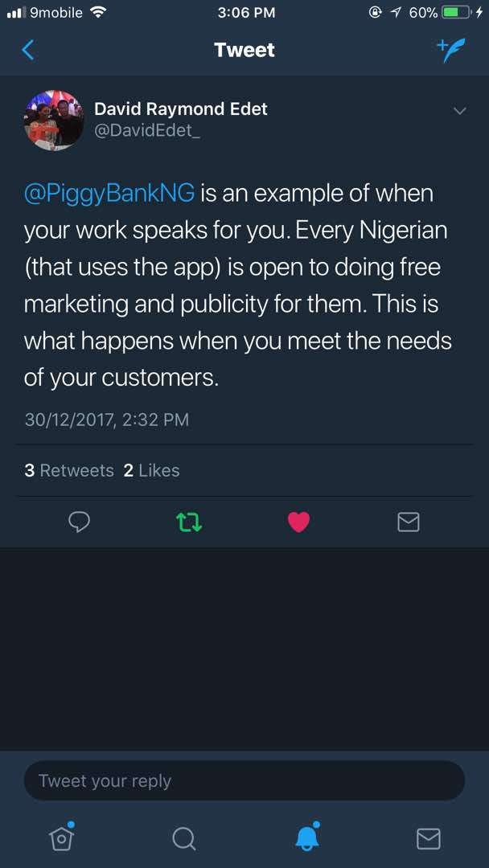Viewport: 489px width, 868px height.
Task: Tap the battery indicator in the status bar
Action: (x=456, y=12)
